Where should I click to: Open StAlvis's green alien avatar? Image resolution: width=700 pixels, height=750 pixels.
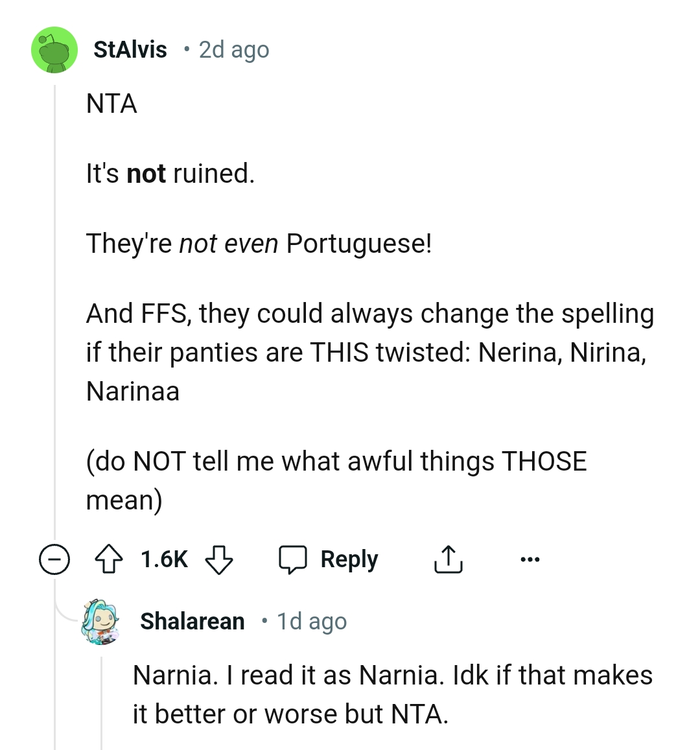click(x=55, y=50)
